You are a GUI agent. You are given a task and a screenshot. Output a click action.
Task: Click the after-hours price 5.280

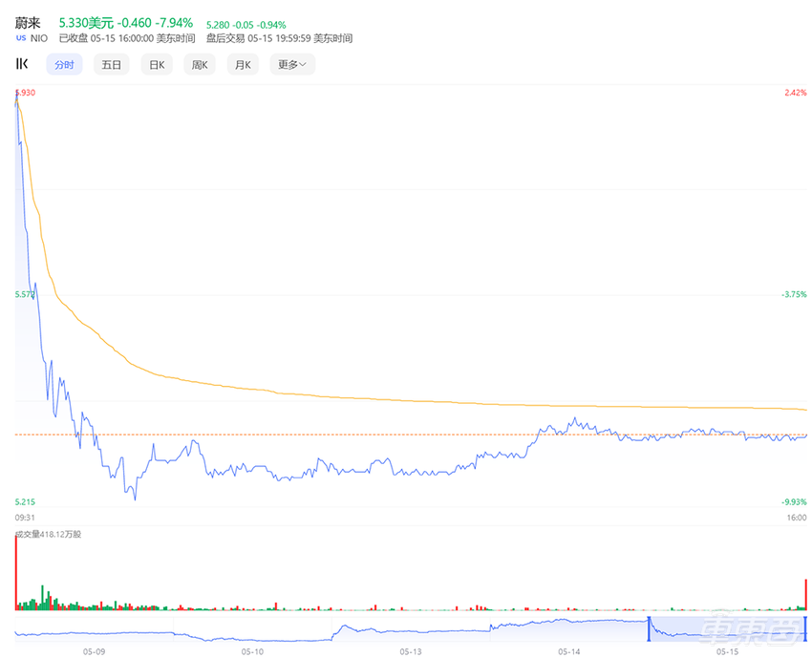pyautogui.click(x=221, y=23)
